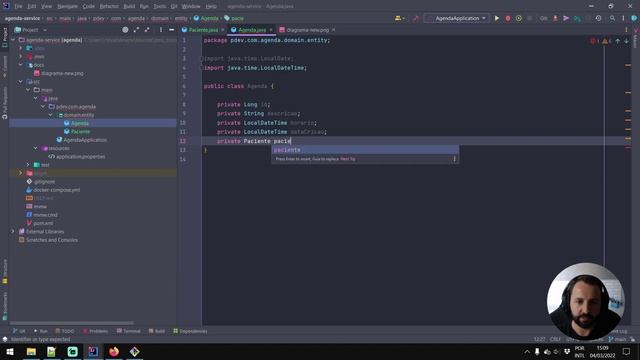Start debugging with the red bug icon

click(508, 18)
